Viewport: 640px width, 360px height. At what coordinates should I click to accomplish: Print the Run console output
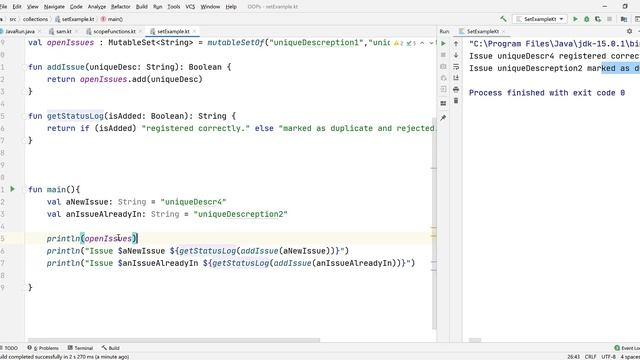pos(456,89)
